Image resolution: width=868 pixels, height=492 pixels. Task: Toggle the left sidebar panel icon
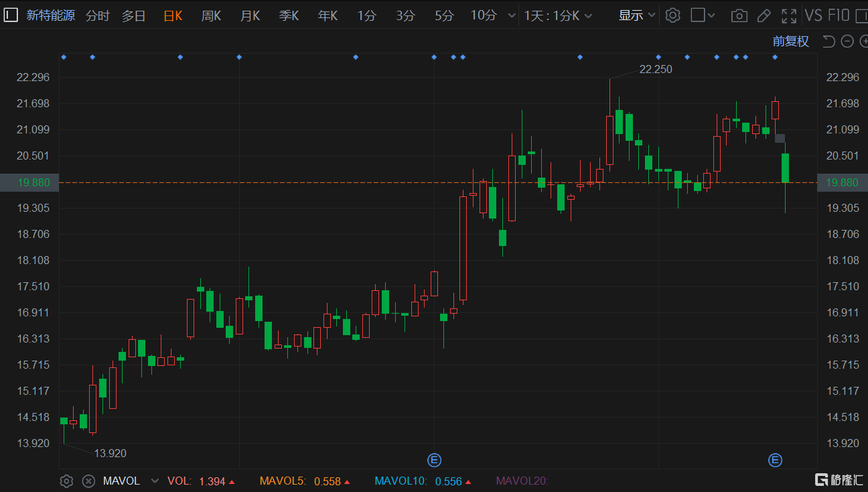(11, 15)
